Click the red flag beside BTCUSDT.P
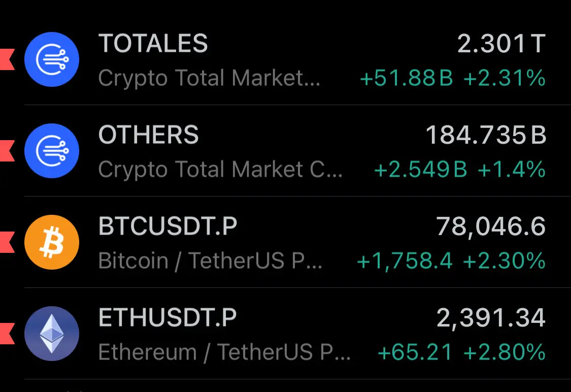The image size is (571, 392). [7, 242]
